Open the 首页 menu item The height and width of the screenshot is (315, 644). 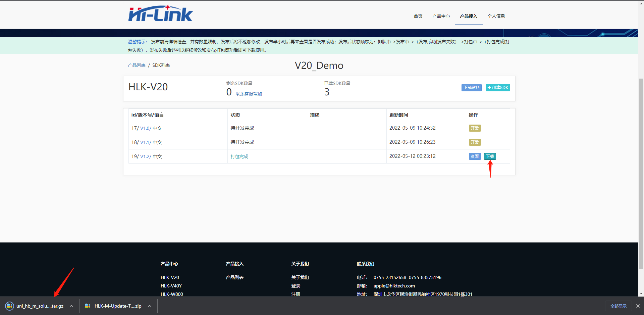tap(418, 16)
